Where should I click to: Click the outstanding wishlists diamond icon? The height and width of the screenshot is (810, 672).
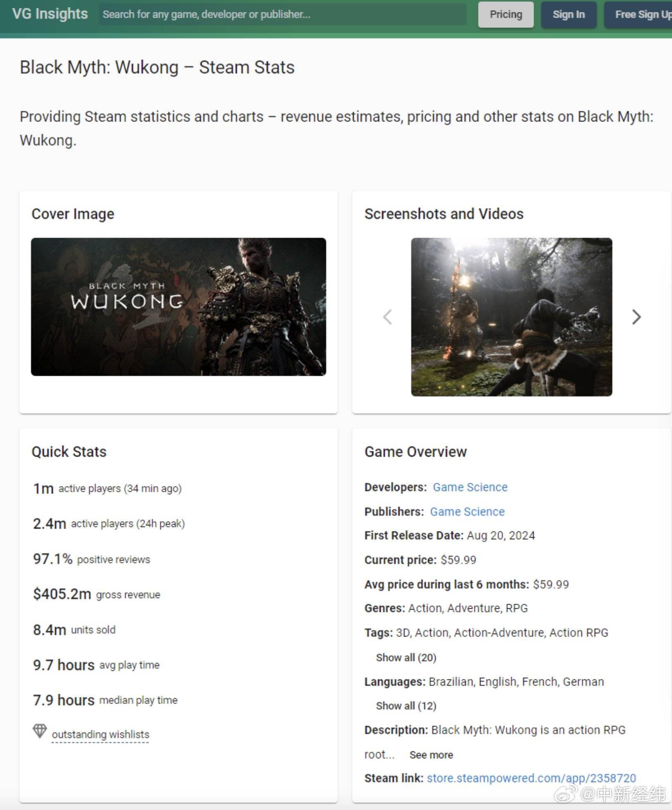(x=40, y=731)
